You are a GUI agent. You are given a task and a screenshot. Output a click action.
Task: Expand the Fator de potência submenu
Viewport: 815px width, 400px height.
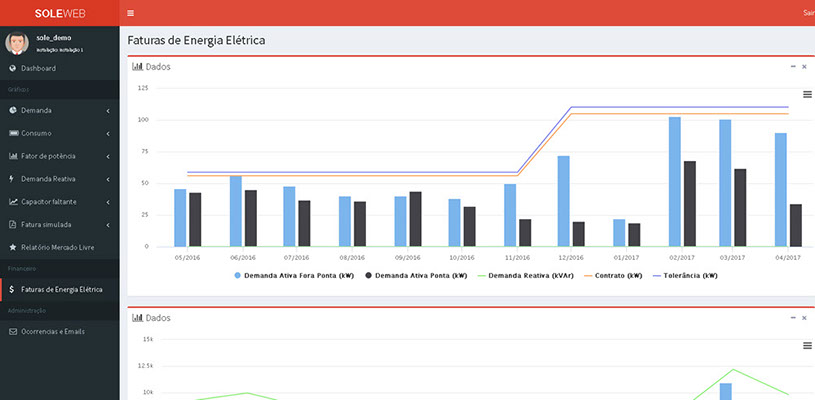tap(60, 156)
